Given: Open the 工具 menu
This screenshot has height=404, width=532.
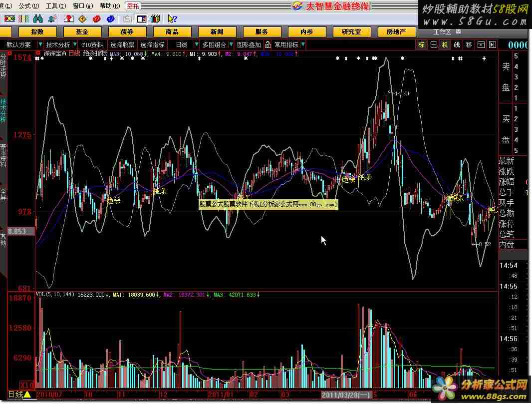Looking at the screenshot, I should click(x=56, y=6).
